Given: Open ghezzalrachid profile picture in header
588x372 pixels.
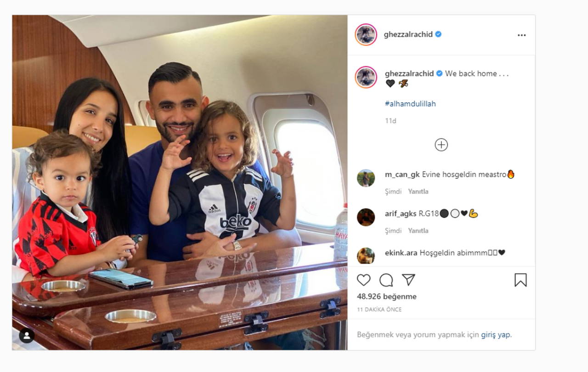Looking at the screenshot, I should [x=366, y=34].
